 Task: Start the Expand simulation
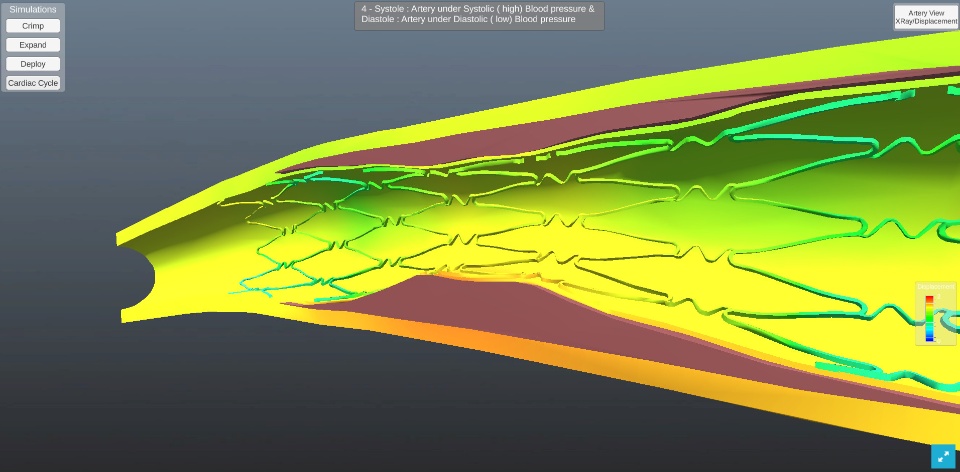[x=33, y=45]
